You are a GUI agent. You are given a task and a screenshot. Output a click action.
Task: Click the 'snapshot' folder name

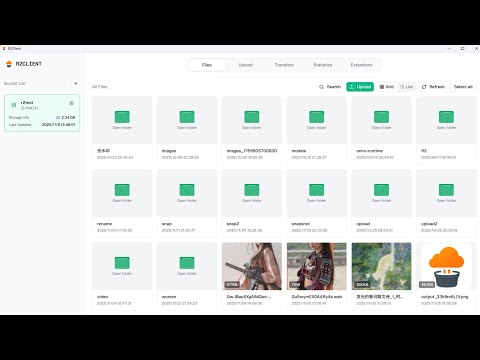pyautogui.click(x=301, y=224)
